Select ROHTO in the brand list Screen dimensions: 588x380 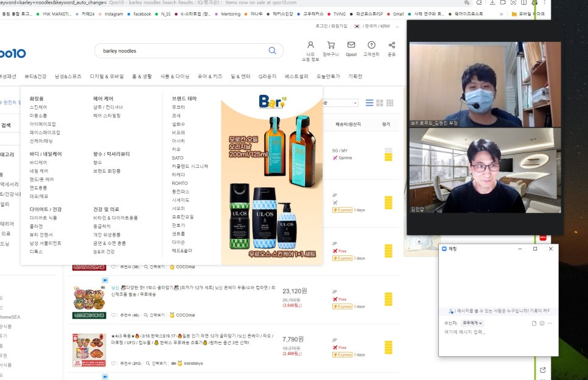pyautogui.click(x=180, y=183)
